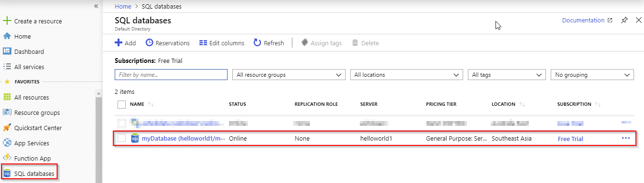Open the Free Trial subscription link

tap(570, 139)
